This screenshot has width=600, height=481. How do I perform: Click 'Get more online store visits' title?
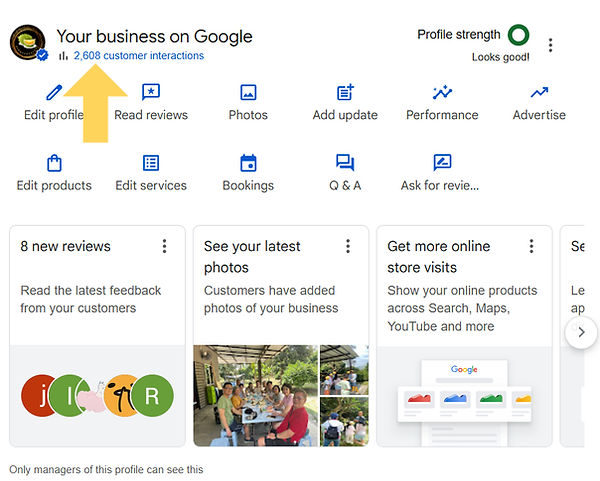[439, 257]
